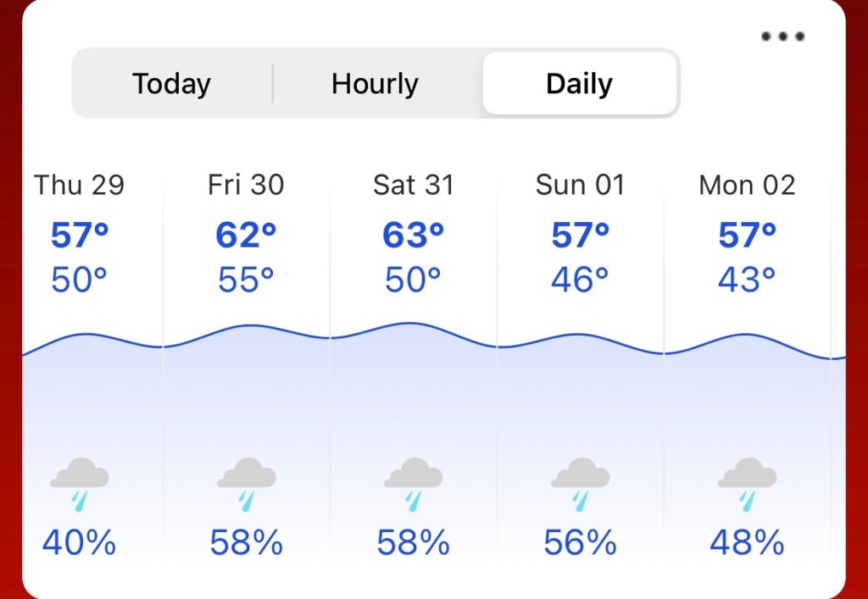Click Saturday's rain cloud icon
Viewport: 868px width, 599px height.
coord(413,483)
